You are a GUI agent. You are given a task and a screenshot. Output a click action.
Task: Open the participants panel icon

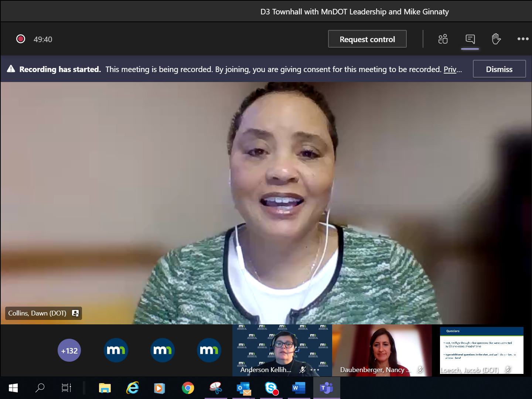pyautogui.click(x=443, y=39)
